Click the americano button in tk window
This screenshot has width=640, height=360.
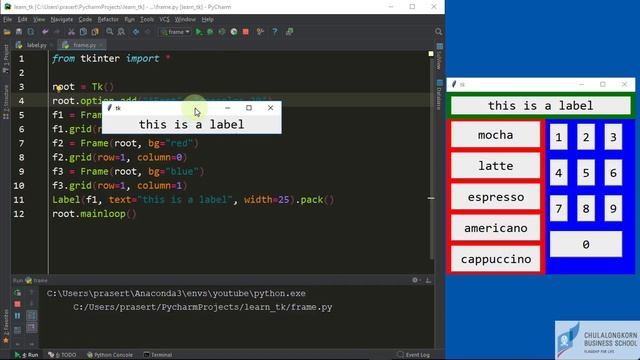click(496, 228)
